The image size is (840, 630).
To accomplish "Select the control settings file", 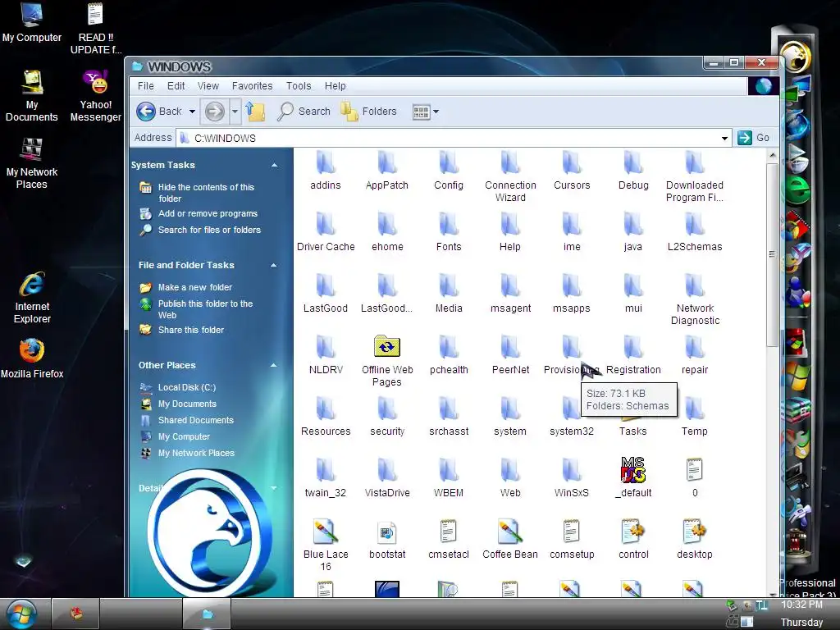I will (x=633, y=540).
